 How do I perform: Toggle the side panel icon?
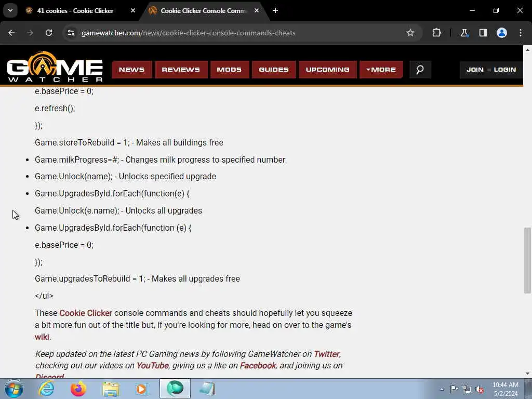pyautogui.click(x=483, y=33)
